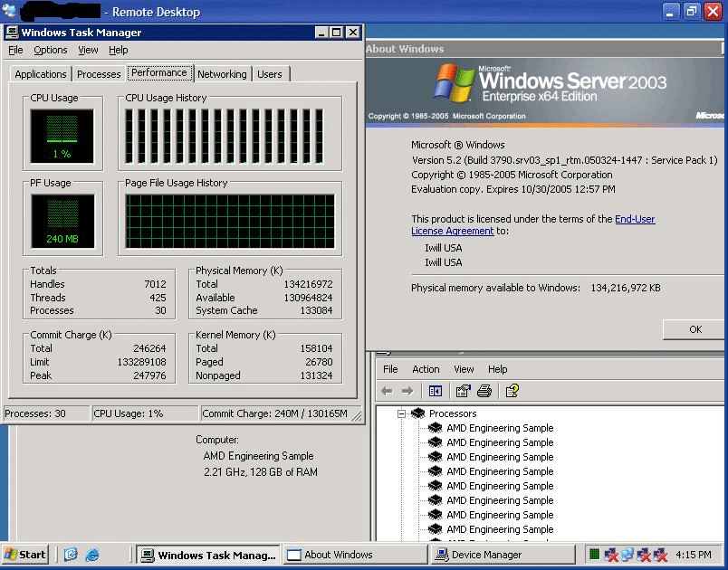Switch to the Networking tab
This screenshot has height=570, width=728.
[x=222, y=74]
